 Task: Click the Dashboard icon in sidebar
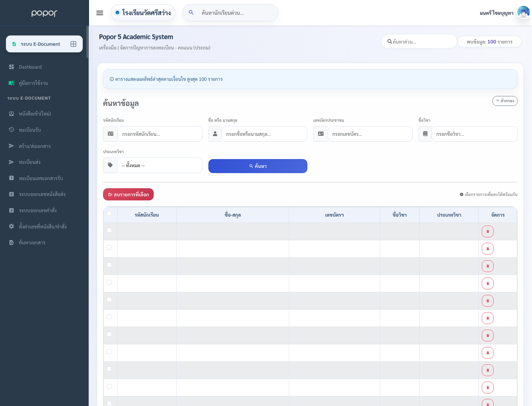tap(11, 67)
